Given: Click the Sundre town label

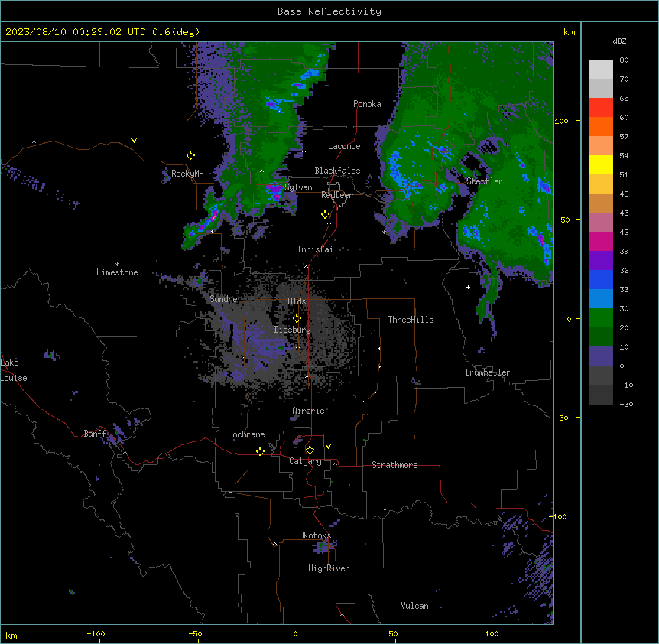Looking at the screenshot, I should coord(223,299).
